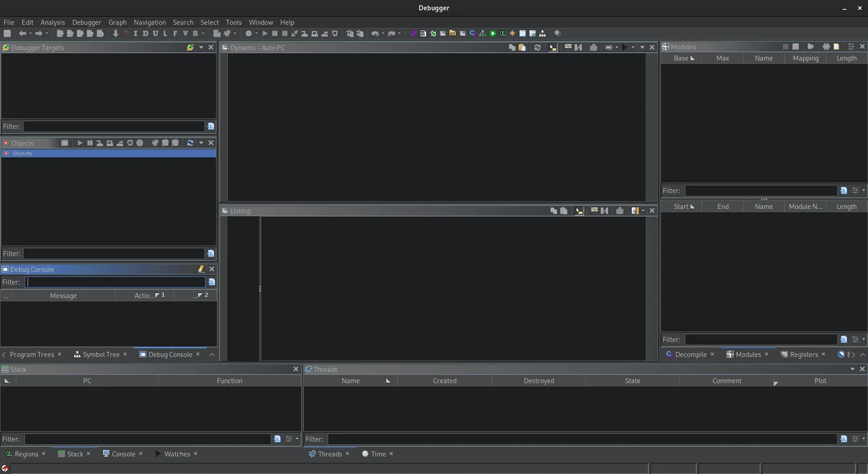The width and height of the screenshot is (868, 474).
Task: Open the Dynamic listing panel menu arrow
Action: [x=642, y=47]
